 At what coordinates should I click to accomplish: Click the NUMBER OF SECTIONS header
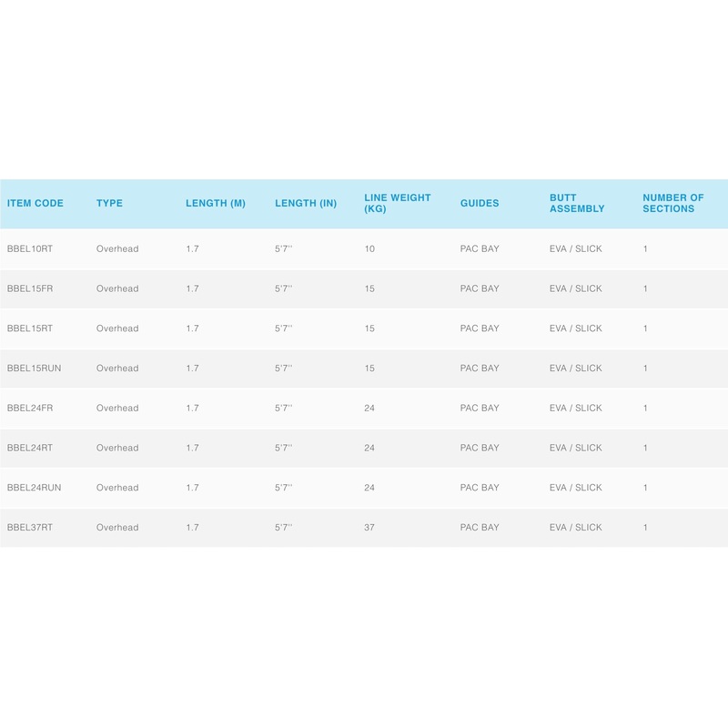673,203
